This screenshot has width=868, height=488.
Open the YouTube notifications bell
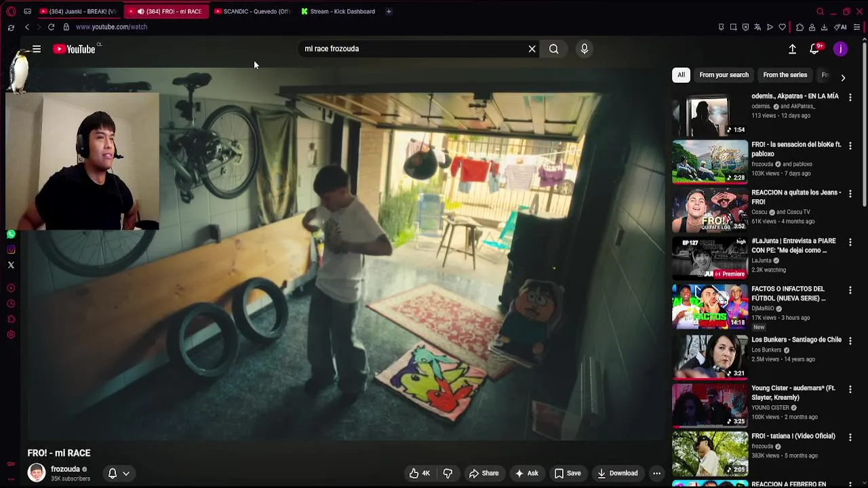coord(815,49)
